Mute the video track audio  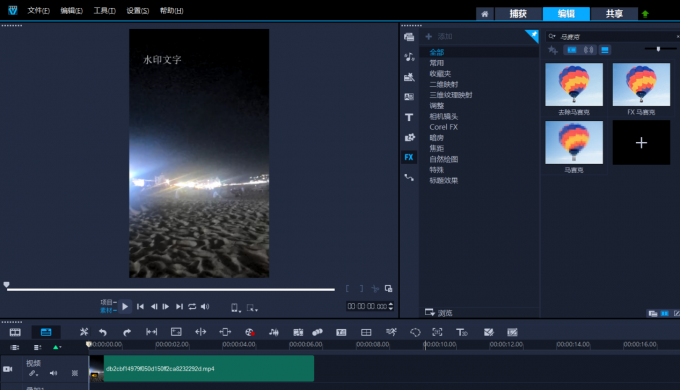[x=53, y=373]
